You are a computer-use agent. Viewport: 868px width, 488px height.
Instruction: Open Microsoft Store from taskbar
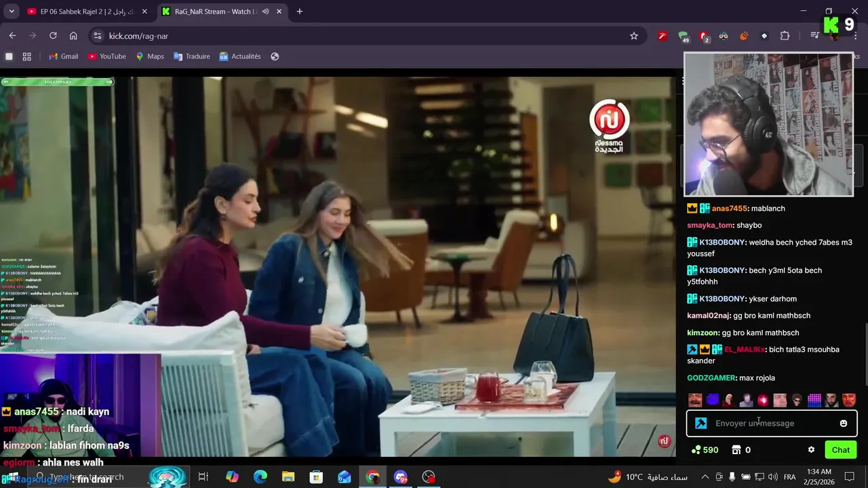pos(316,477)
